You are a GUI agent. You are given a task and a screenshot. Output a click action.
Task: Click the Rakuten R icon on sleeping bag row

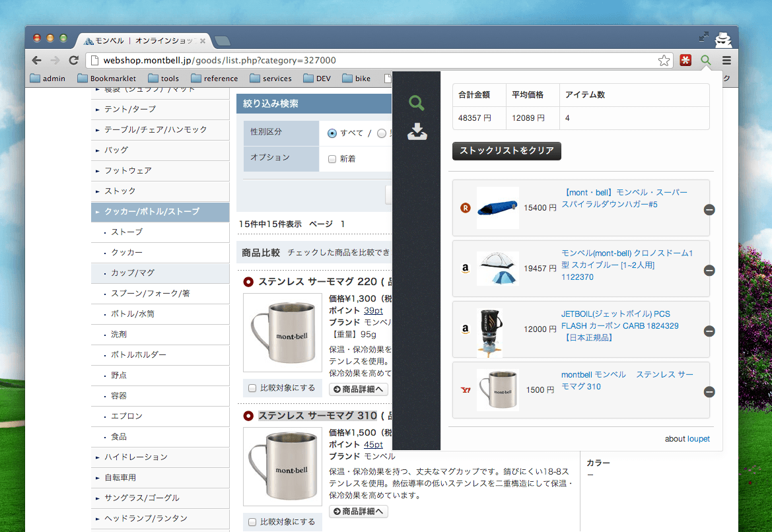click(466, 208)
